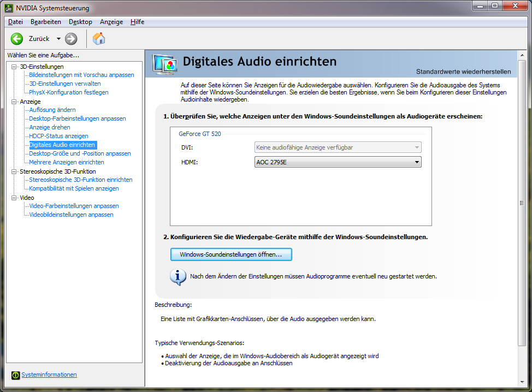Select Kompatibilität mit Spielen anzeigen
Screen dimensions: 532x392
pyautogui.click(x=74, y=188)
